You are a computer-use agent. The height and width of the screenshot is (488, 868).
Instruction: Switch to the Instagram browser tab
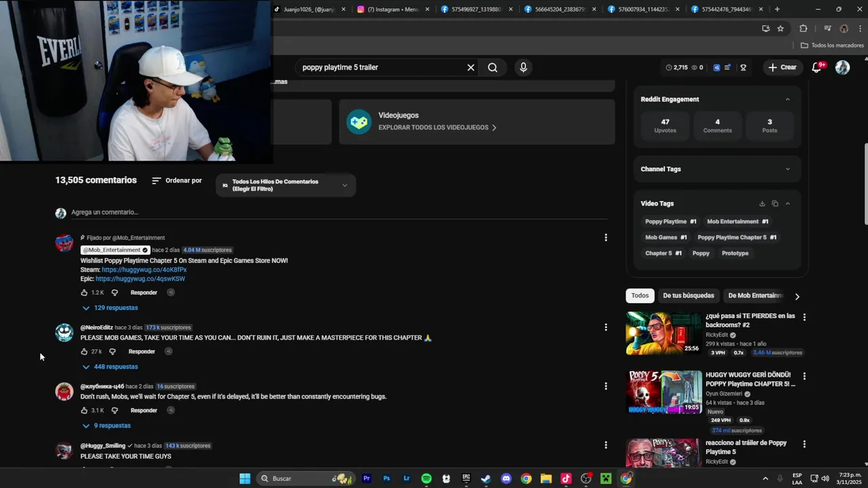click(x=393, y=9)
